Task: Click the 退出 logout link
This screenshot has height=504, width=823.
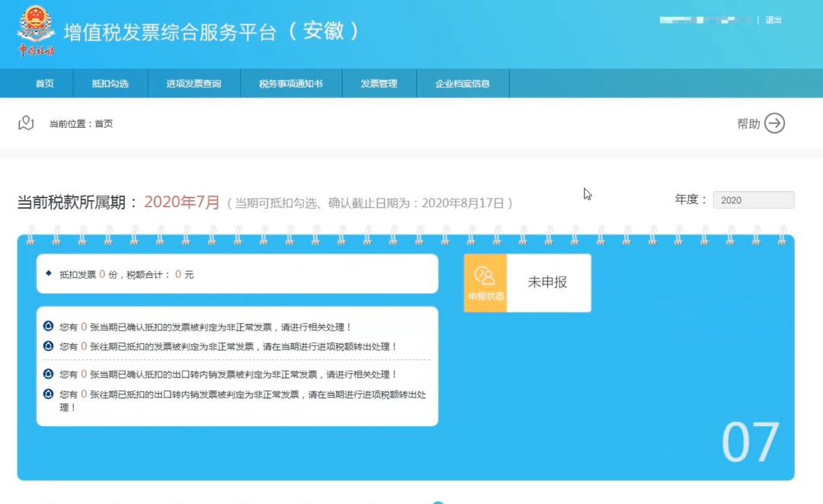Action: pyautogui.click(x=773, y=20)
